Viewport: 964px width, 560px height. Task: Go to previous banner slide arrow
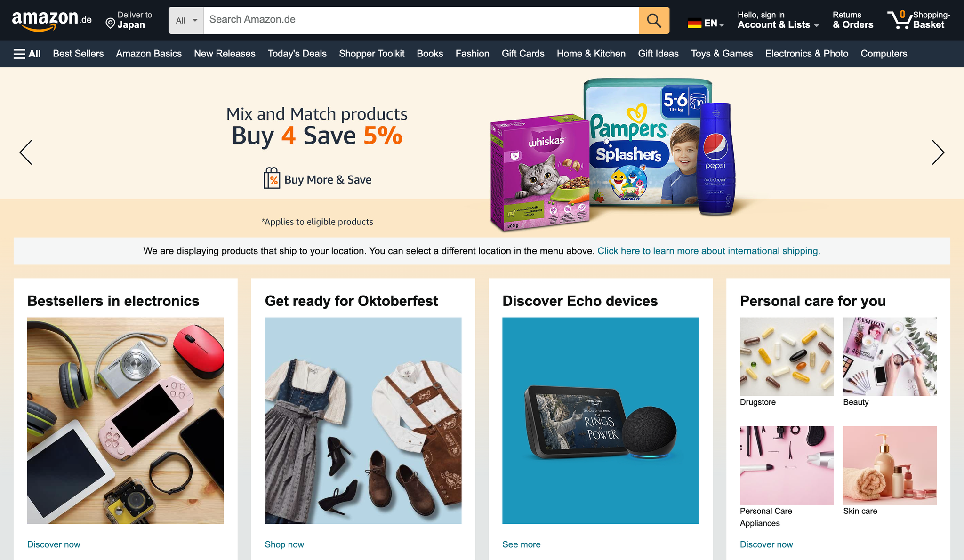click(26, 152)
